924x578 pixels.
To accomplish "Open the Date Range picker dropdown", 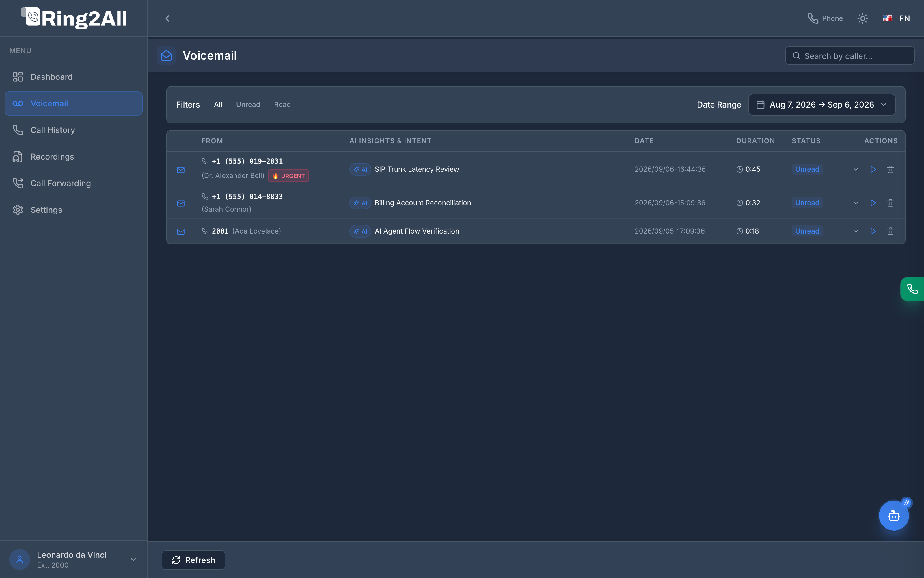I will pos(822,105).
